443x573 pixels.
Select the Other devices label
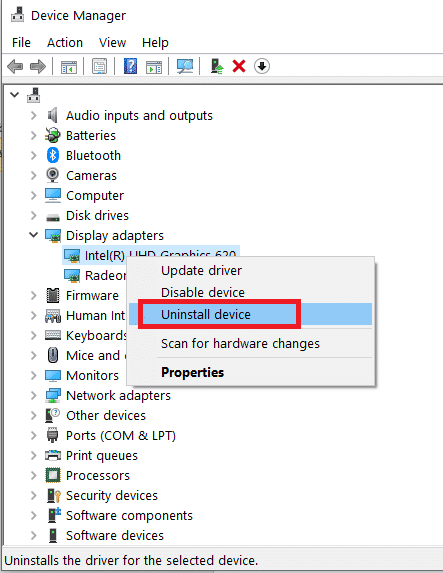(x=106, y=415)
